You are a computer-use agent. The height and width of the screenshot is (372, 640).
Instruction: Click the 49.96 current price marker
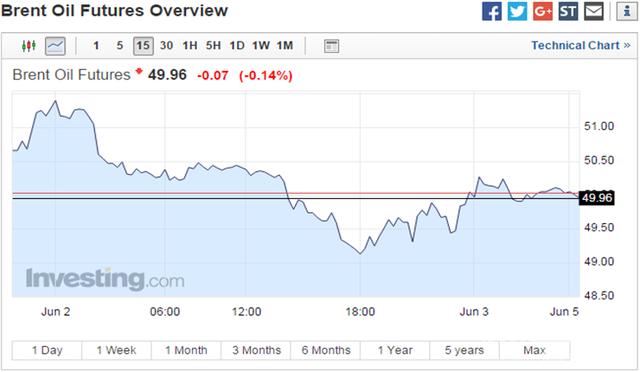click(597, 198)
